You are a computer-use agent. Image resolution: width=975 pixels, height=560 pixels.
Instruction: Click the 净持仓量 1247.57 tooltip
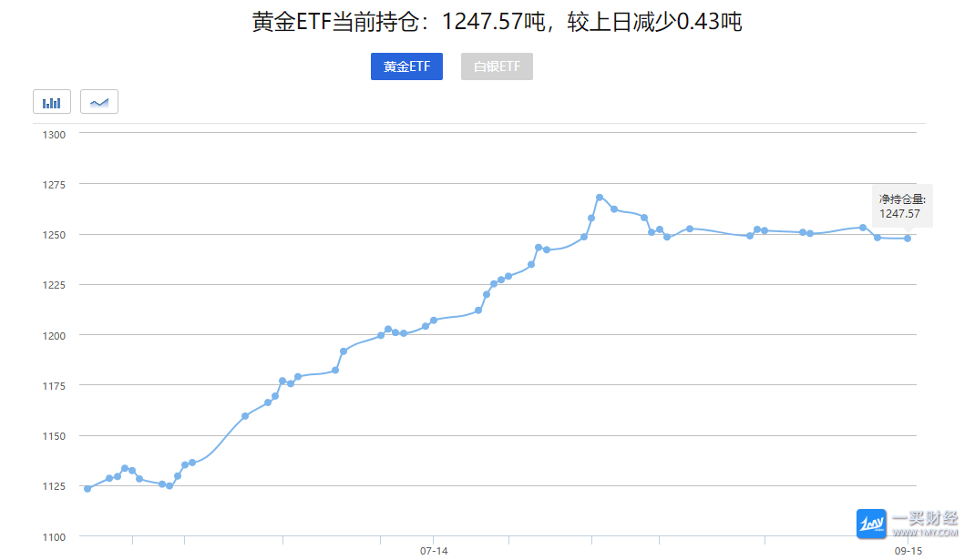tap(902, 207)
